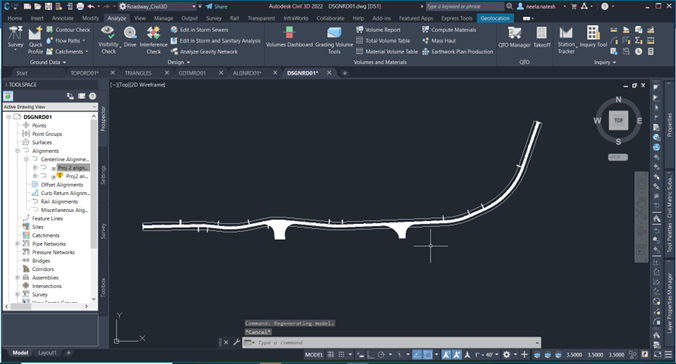
Task: Expand the Ground Data panel
Action: click(48, 62)
